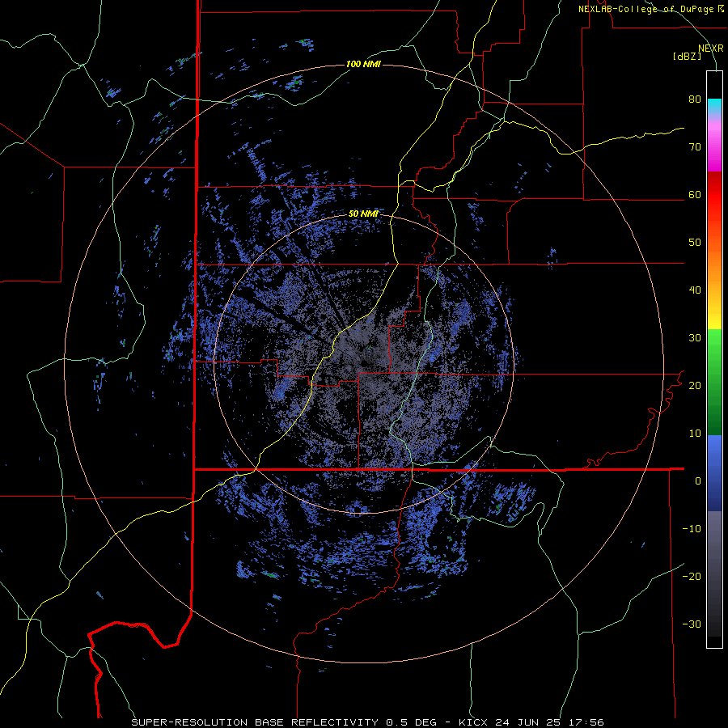Click the 0 dBZ scale value
Viewport: 728px width, 728px height.
tap(698, 480)
